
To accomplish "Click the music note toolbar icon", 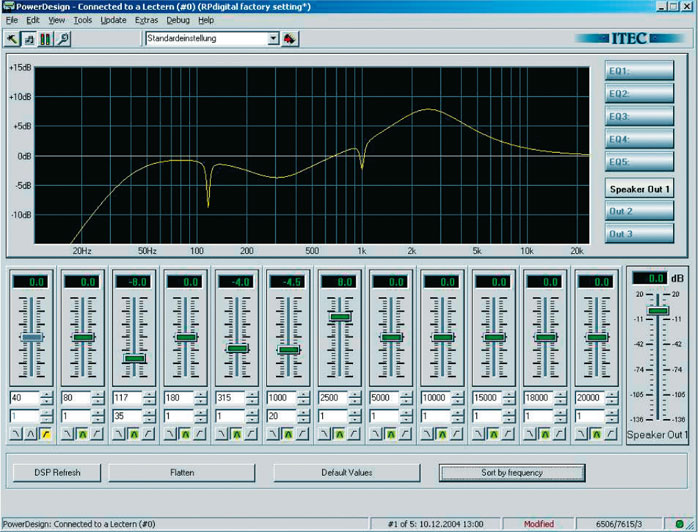I will point(30,39).
